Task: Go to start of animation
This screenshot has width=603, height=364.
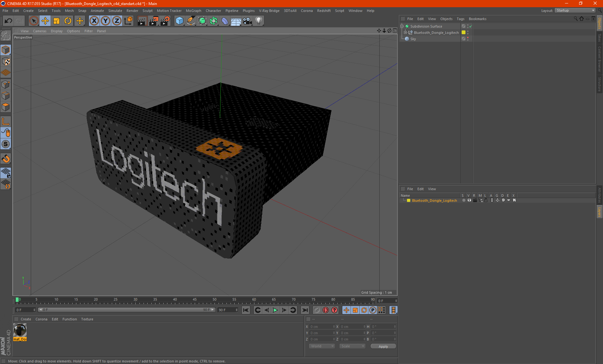Action: click(246, 310)
